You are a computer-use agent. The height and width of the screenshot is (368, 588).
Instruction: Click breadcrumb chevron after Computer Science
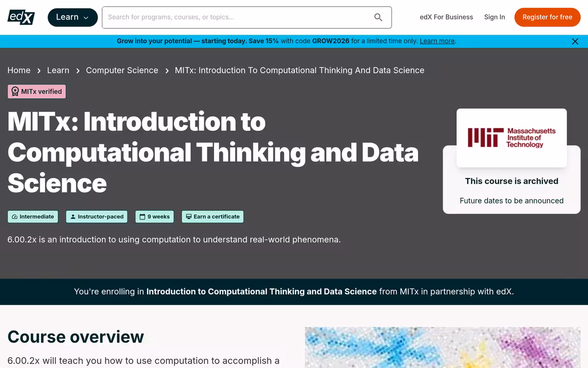pos(167,71)
